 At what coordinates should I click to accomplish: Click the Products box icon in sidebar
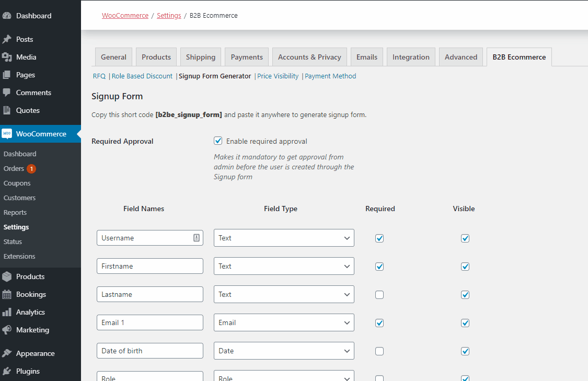7,277
